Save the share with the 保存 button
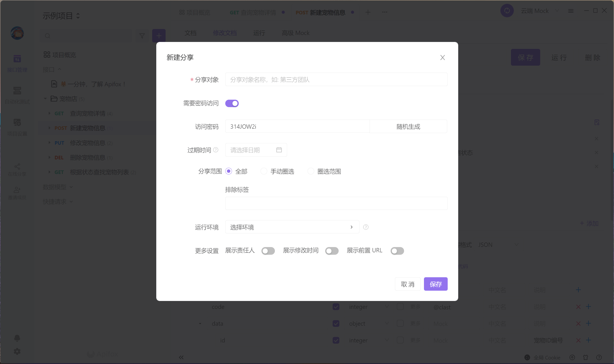 pyautogui.click(x=436, y=284)
